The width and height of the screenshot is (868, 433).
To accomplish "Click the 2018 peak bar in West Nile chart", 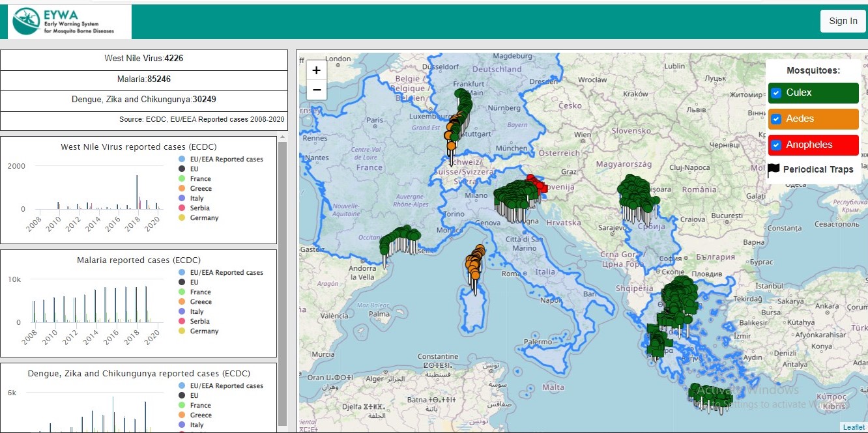I will [x=137, y=192].
